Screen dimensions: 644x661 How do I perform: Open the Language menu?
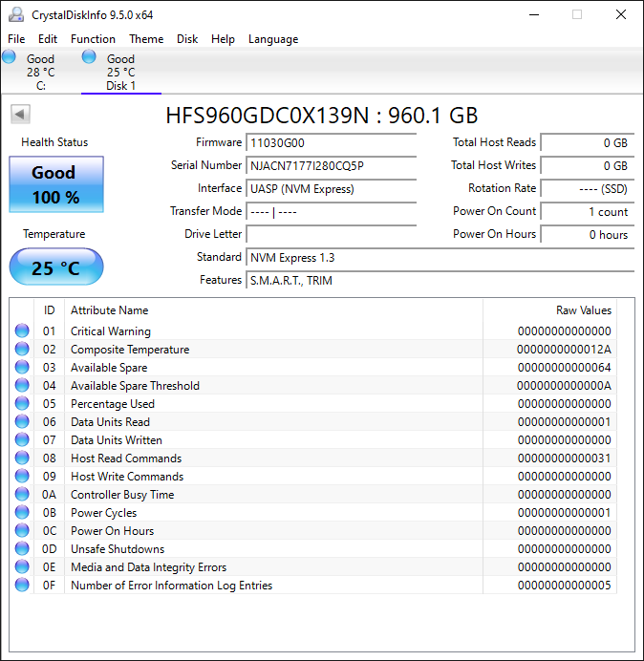tap(273, 39)
